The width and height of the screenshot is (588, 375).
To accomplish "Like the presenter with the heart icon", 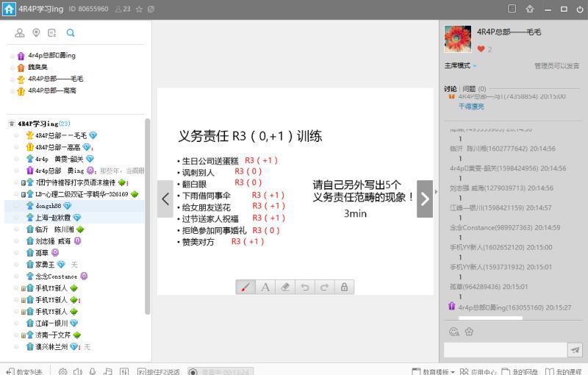I will pos(481,49).
